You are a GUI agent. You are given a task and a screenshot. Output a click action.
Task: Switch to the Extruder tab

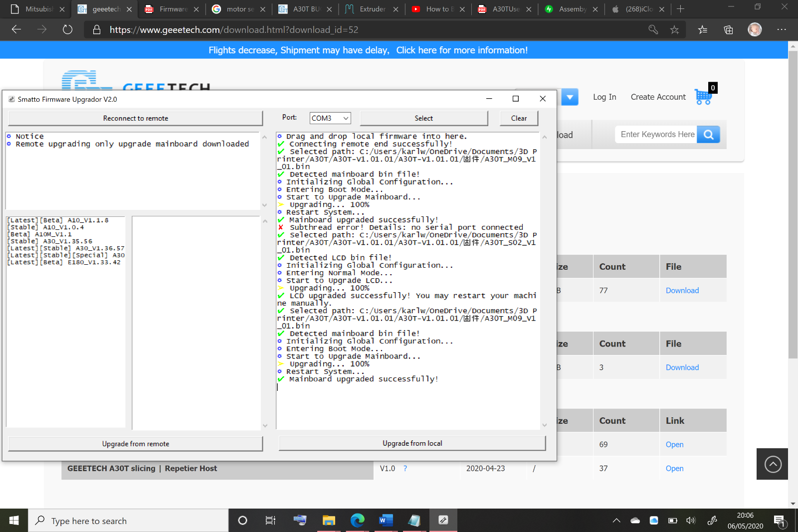pos(372,9)
